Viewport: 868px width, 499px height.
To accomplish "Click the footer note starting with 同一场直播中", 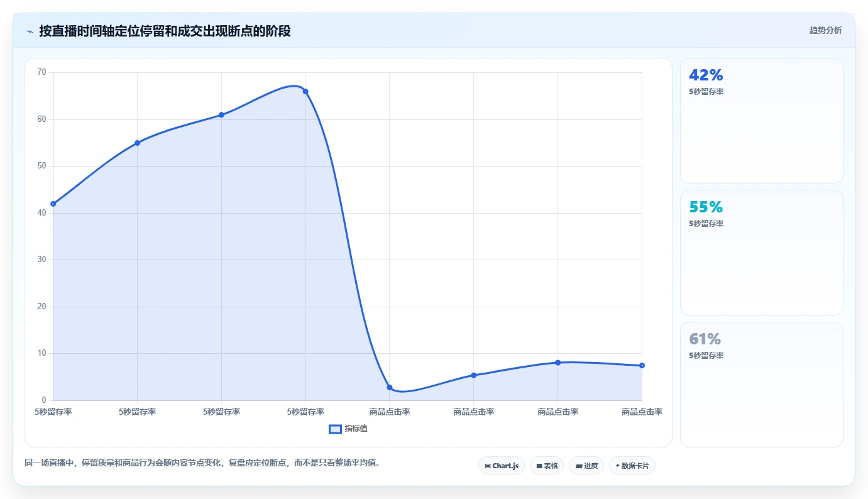I will point(202,463).
